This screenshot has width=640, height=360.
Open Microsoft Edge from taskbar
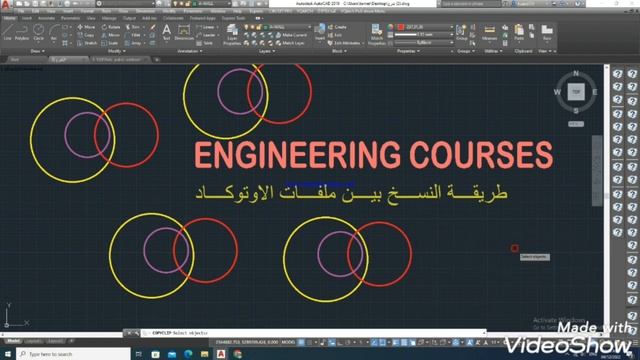188,354
